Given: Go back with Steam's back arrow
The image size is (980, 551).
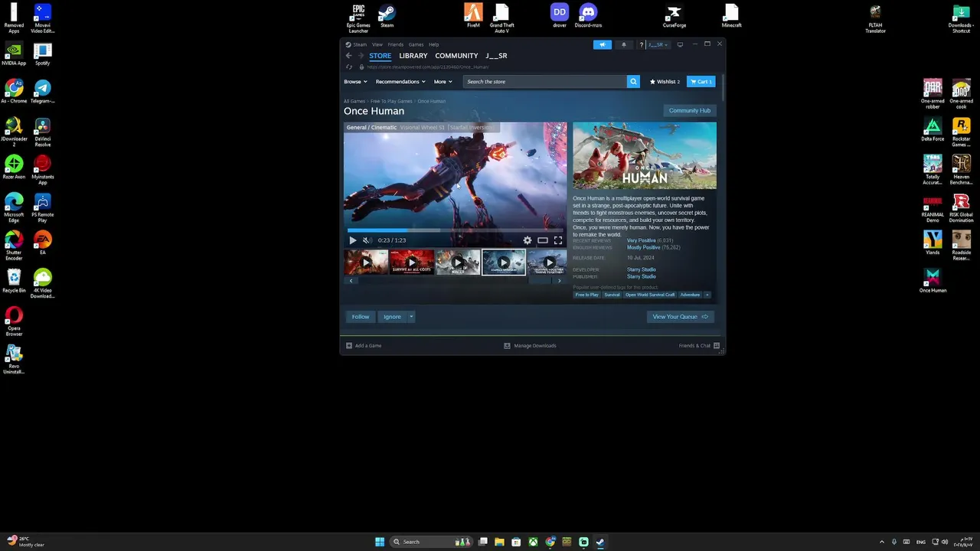Looking at the screenshot, I should pyautogui.click(x=348, y=56).
